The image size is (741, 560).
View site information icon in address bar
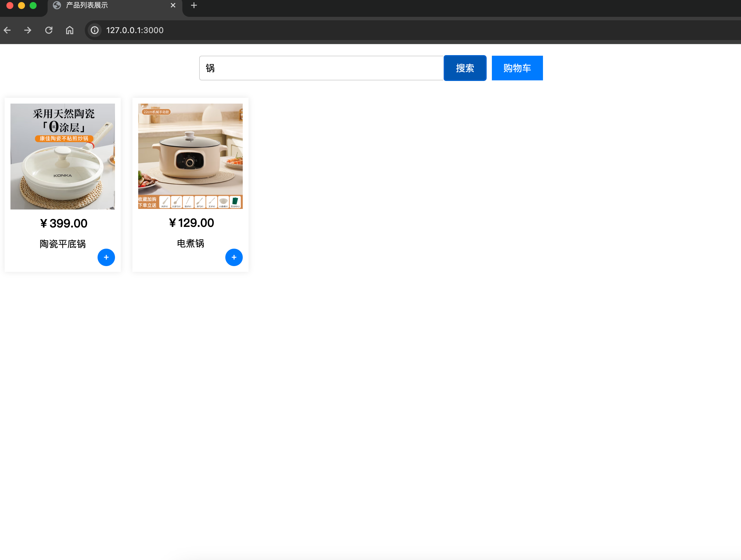pos(95,30)
